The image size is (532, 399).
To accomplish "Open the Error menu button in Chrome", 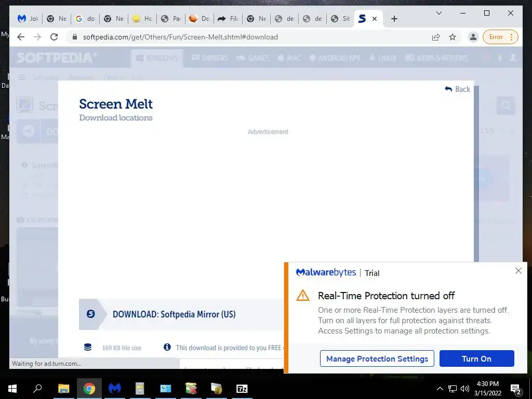I will (499, 37).
